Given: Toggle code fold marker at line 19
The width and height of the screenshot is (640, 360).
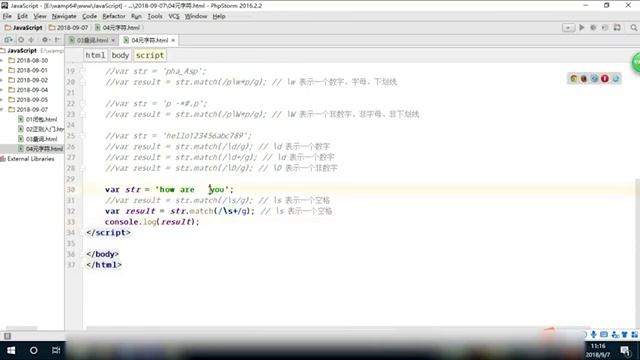Looking at the screenshot, I should click(83, 71).
